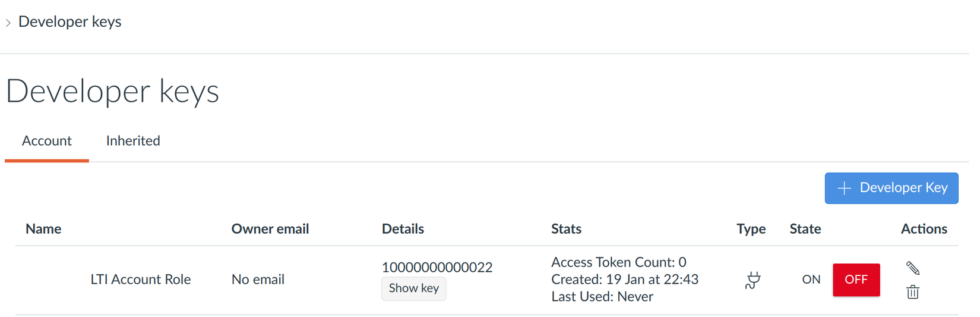Click the Stats column header

(x=566, y=229)
